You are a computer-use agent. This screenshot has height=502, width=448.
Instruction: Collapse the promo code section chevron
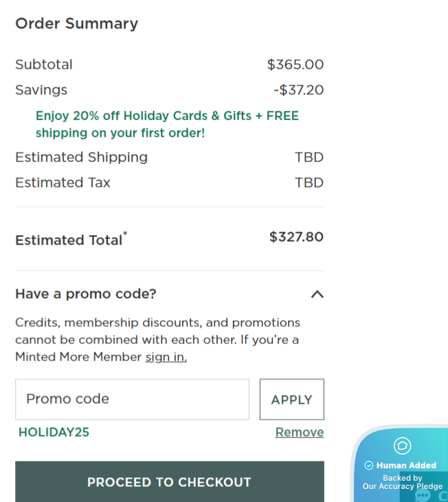pyautogui.click(x=317, y=294)
